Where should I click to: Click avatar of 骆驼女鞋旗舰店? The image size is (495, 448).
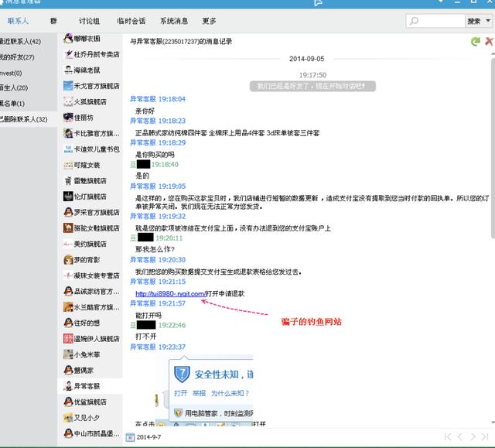[x=68, y=228]
